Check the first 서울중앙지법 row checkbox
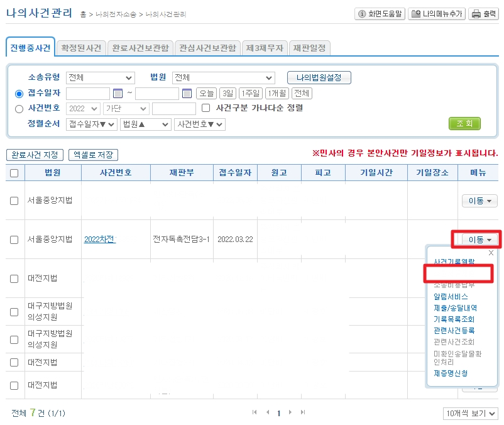504x425 pixels. click(14, 201)
